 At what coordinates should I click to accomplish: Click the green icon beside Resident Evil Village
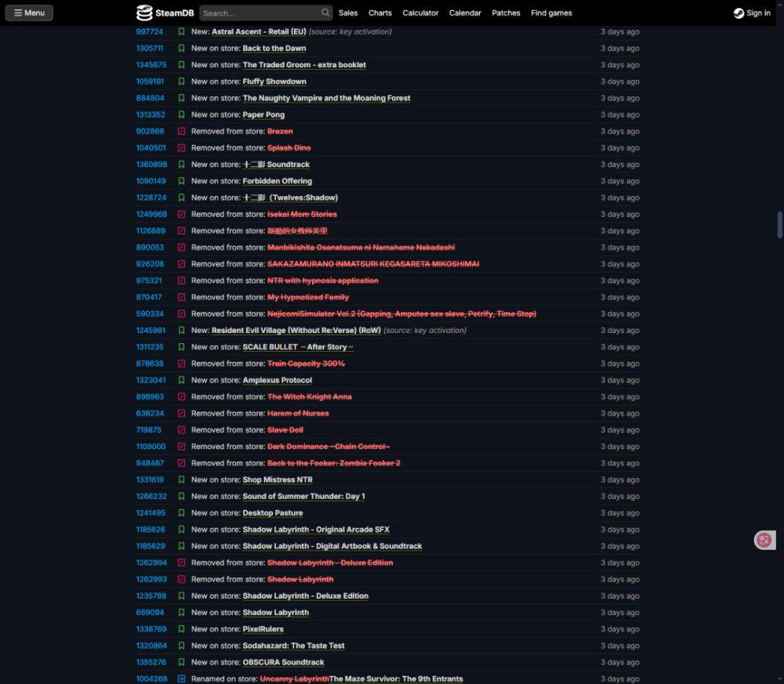click(x=182, y=331)
